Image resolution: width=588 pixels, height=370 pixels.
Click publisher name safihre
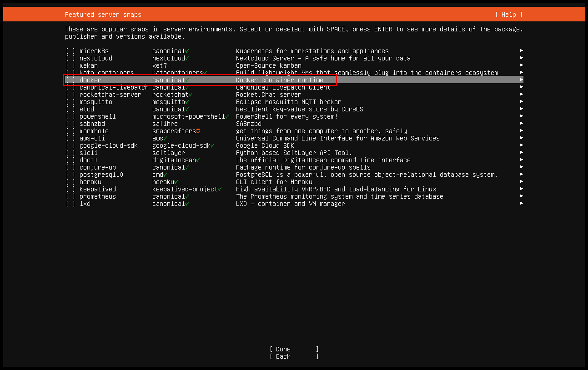pos(165,124)
